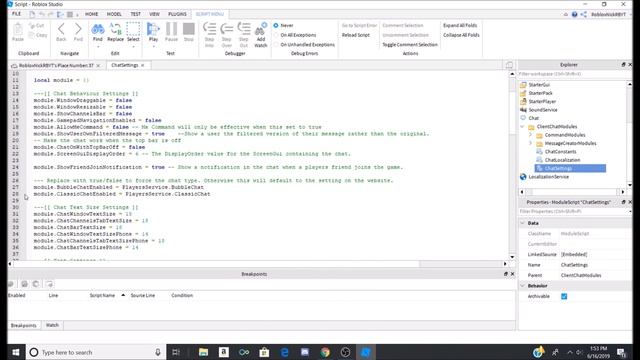Sort by Script Name column arrow
This screenshot has height=360, width=640.
point(123,295)
